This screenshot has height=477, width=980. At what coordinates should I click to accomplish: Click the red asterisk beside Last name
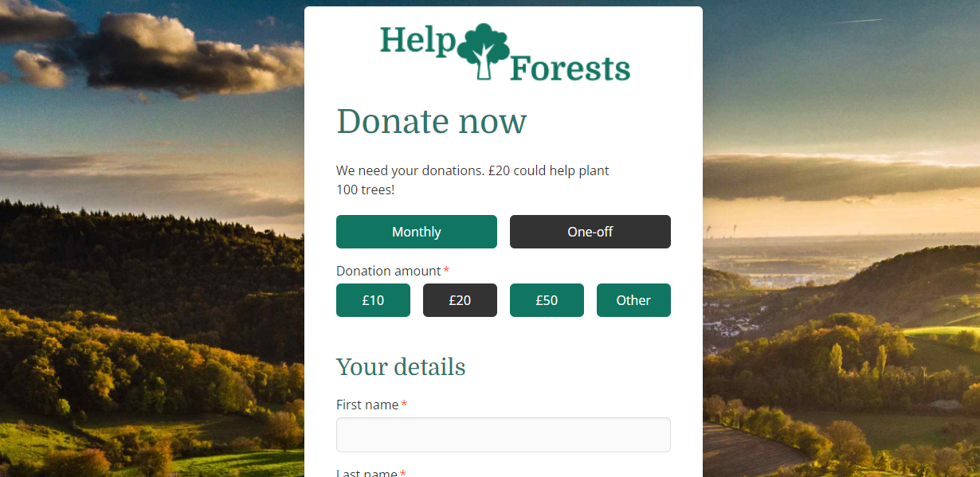(402, 473)
